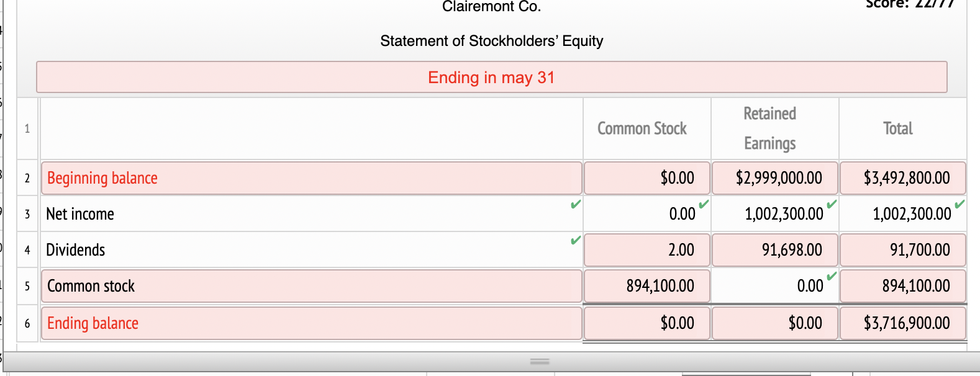Click the Ending balance Total of $3,716,900.00
This screenshot has height=376, width=980.
(x=902, y=323)
